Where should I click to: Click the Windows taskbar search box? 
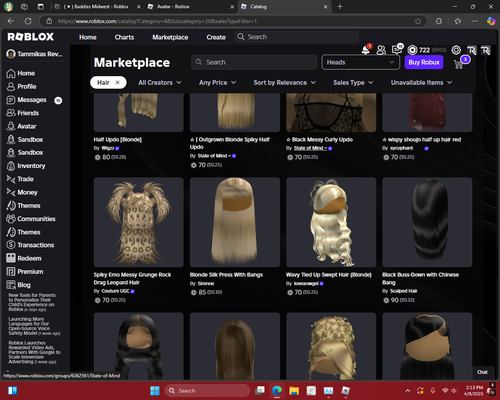207,391
